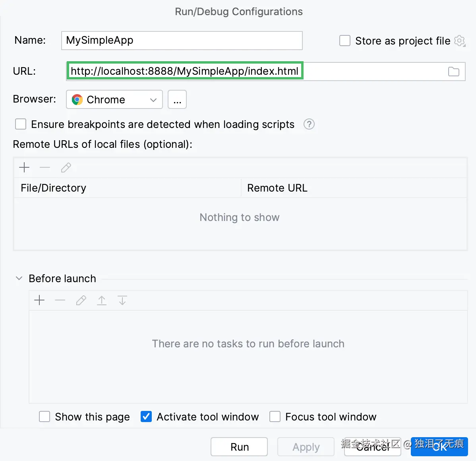Click the help question mark icon

tap(309, 124)
